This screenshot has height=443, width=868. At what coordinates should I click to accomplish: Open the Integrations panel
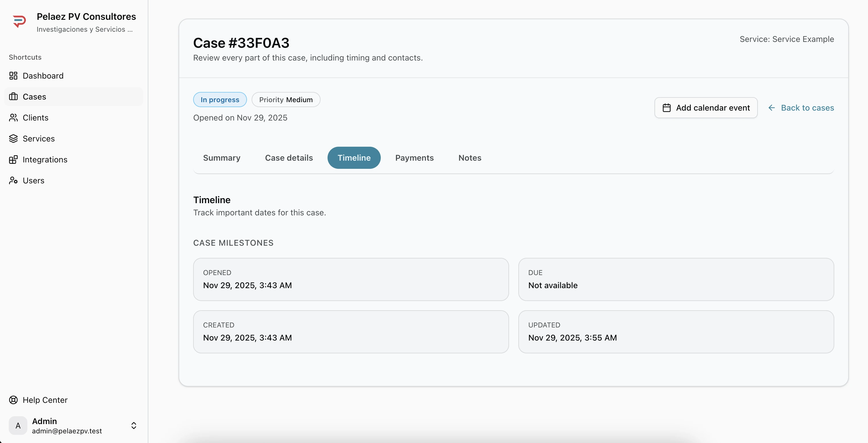tap(44, 160)
